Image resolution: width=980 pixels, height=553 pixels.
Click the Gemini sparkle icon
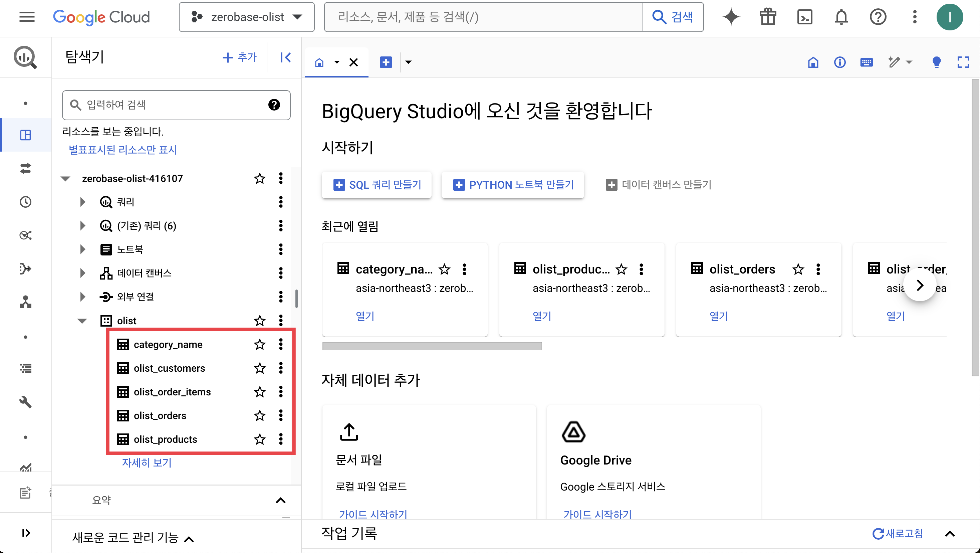pos(731,17)
